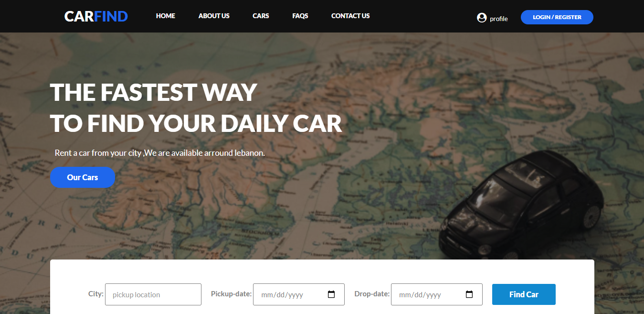The width and height of the screenshot is (644, 314).
Task: Go to the HOME nav item
Action: (166, 16)
